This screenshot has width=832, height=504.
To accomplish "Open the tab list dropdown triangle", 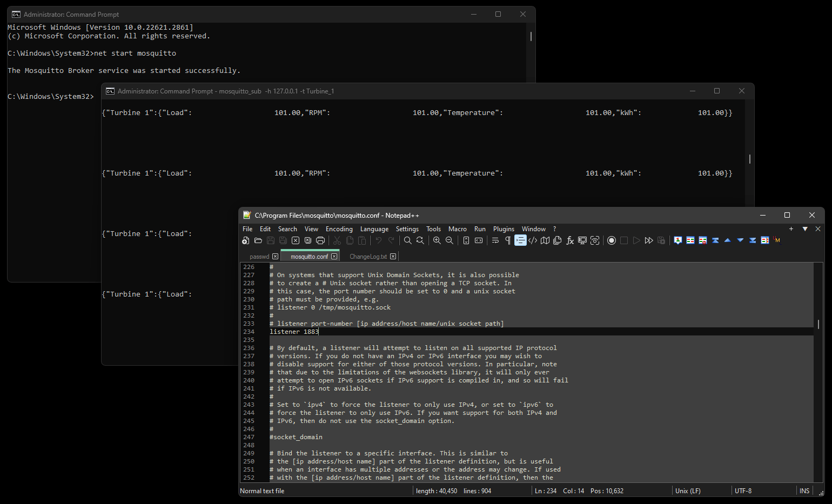I will tap(805, 229).
